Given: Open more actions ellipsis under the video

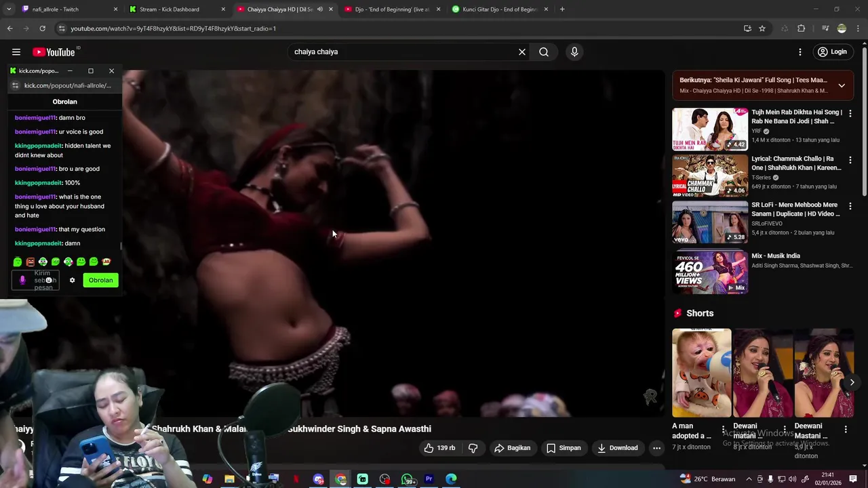Looking at the screenshot, I should (x=656, y=448).
